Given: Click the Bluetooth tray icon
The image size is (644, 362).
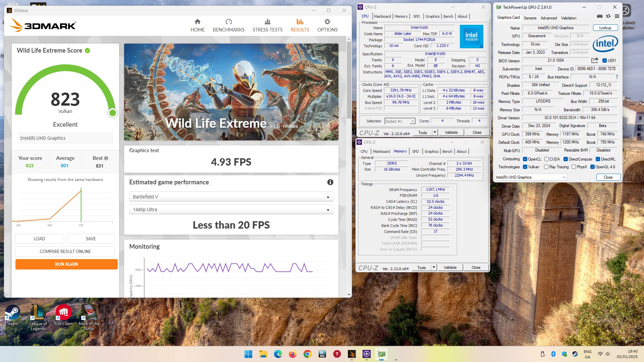Looking at the screenshot, I should click(553, 354).
